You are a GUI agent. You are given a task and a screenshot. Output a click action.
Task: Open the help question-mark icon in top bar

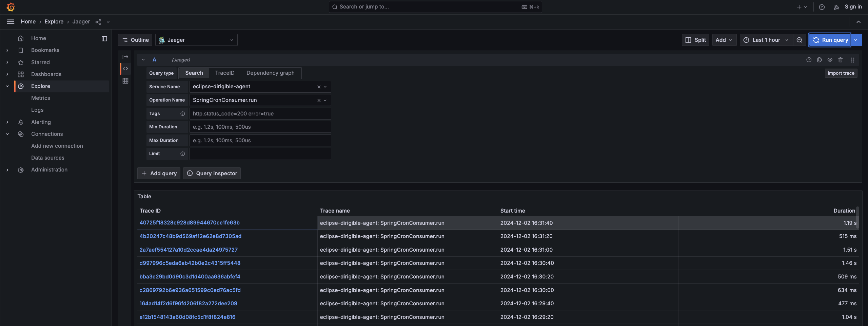(822, 7)
